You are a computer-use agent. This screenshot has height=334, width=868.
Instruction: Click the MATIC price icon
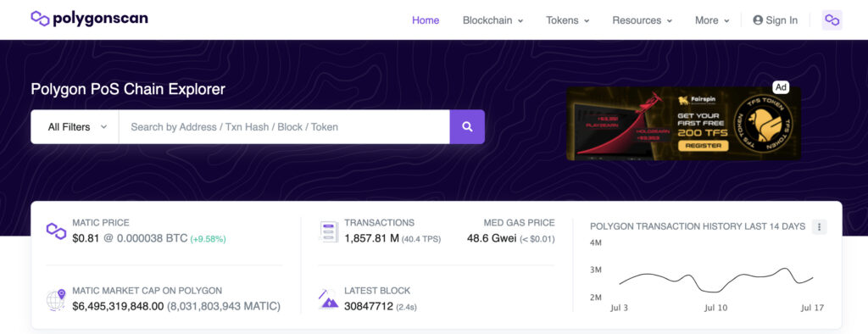[x=56, y=231]
